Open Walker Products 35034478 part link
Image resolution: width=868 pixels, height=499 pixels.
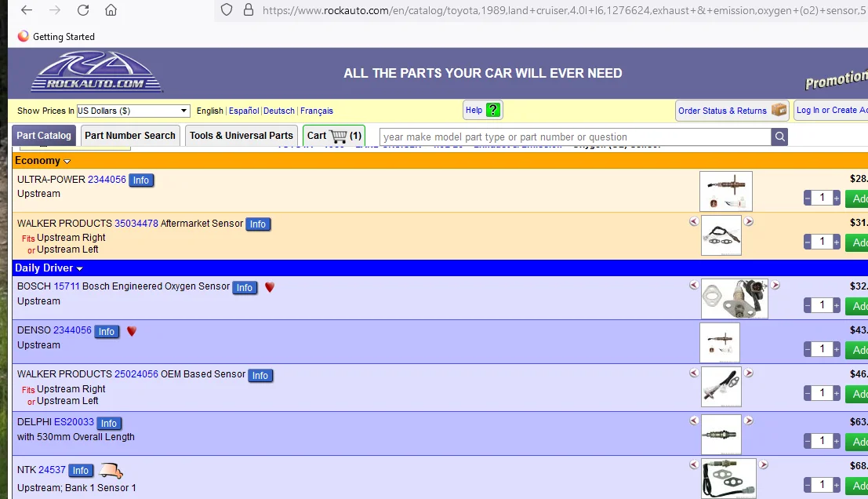coord(136,223)
